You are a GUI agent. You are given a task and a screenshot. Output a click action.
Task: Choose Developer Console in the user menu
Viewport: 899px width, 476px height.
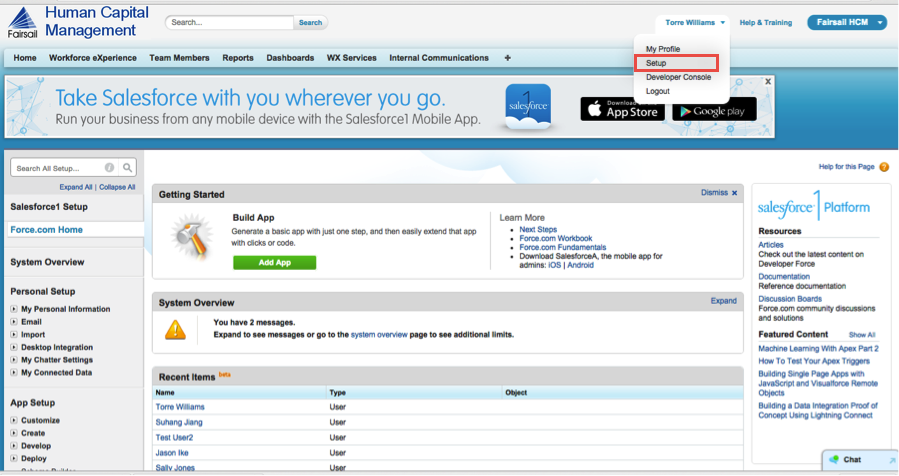tap(678, 77)
